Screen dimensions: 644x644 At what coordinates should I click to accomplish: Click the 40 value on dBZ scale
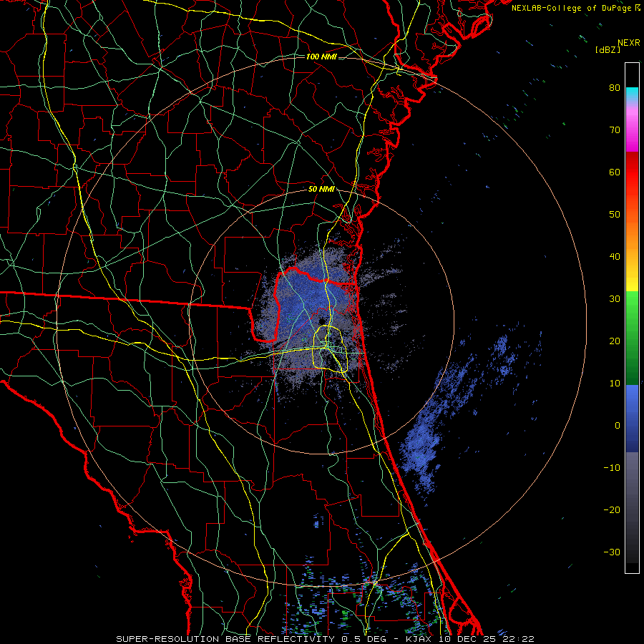click(x=615, y=257)
